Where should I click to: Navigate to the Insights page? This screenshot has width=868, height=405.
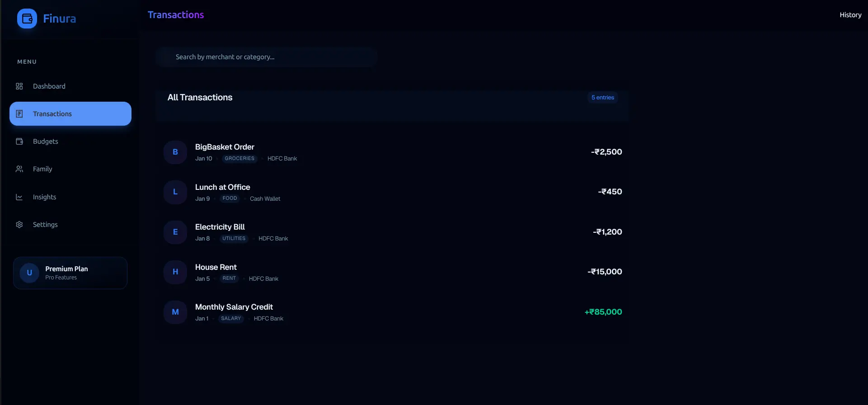click(45, 197)
